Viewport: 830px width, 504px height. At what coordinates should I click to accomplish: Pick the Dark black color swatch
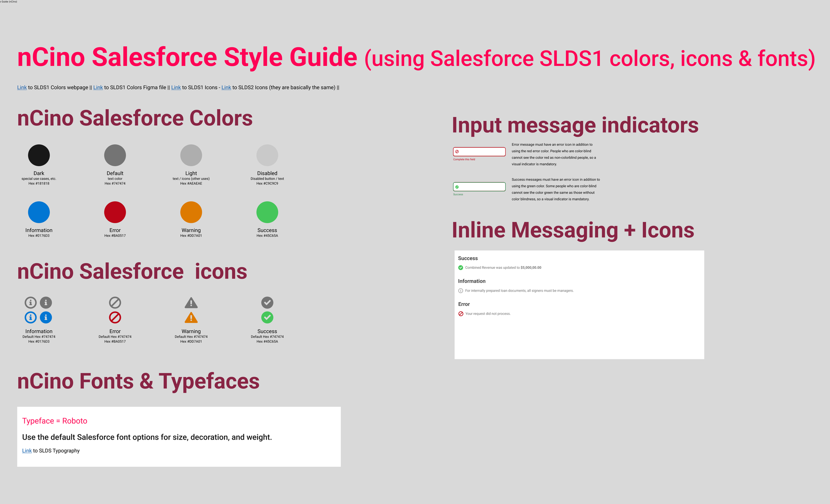coord(39,155)
